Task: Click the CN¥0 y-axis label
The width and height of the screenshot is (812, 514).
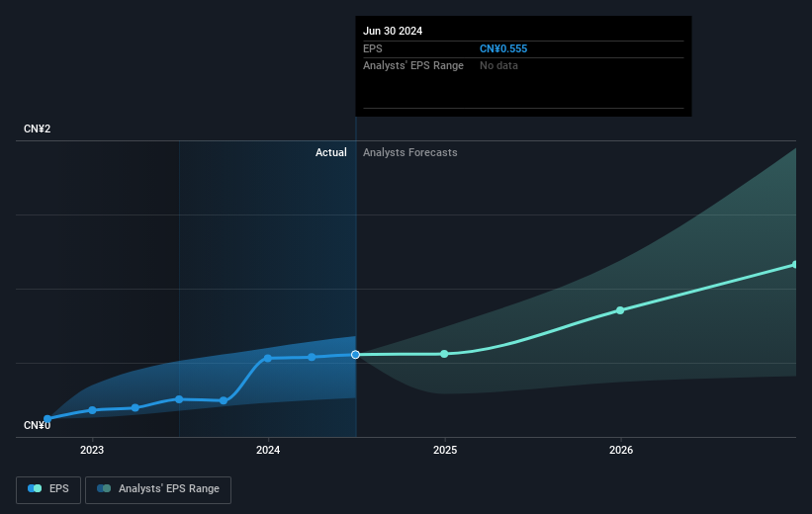Action: point(38,425)
